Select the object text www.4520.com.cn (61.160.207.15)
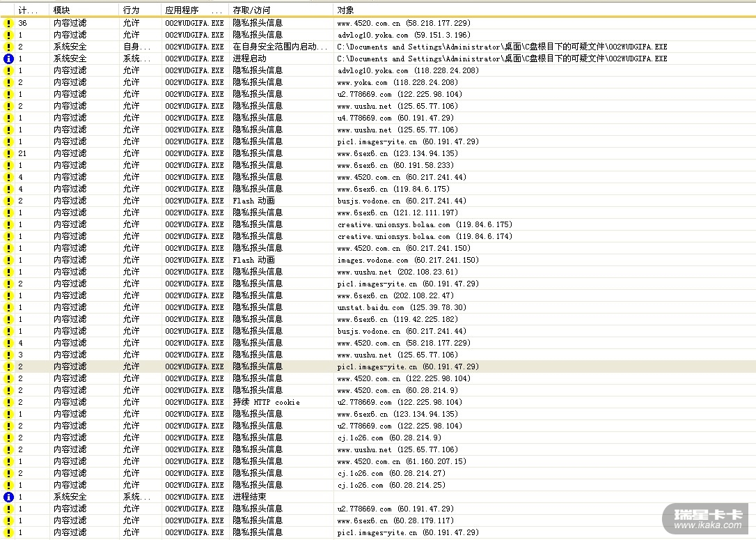 click(402, 461)
